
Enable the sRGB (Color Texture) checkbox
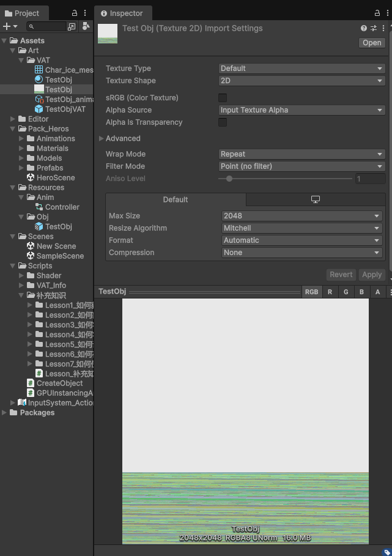[223, 98]
